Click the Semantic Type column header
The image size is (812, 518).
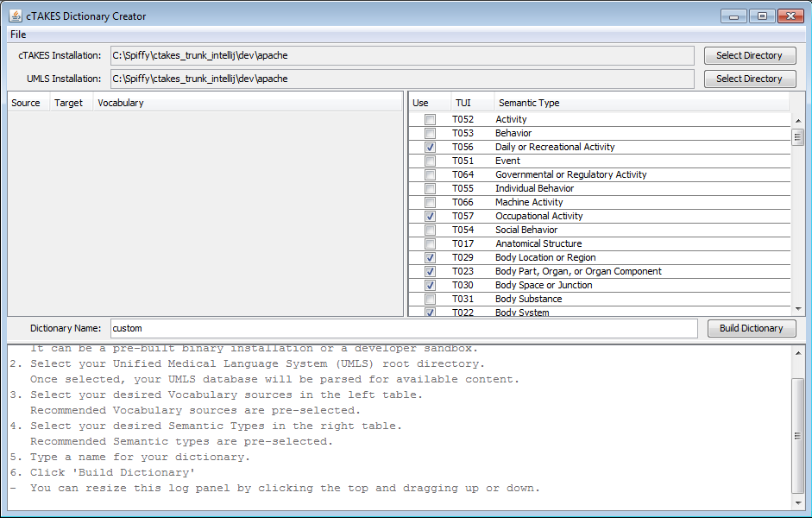tap(642, 103)
